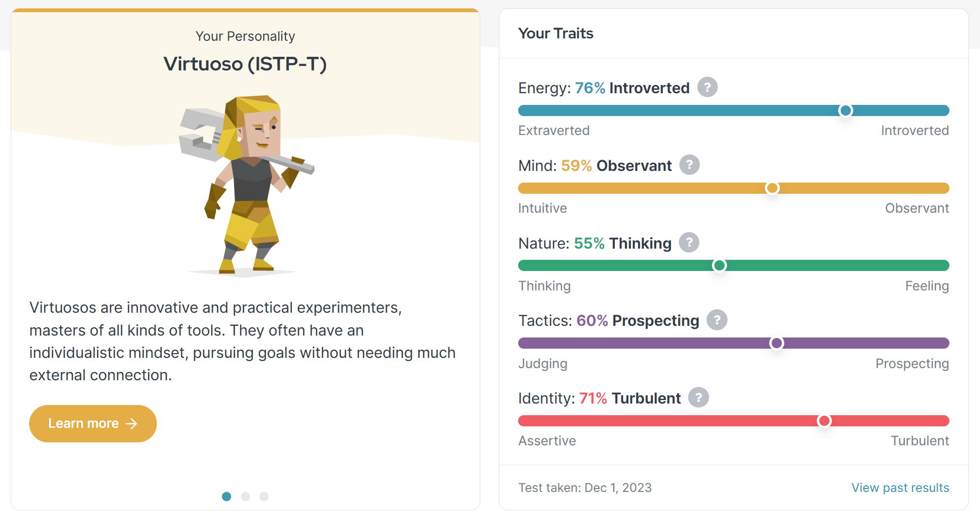Click the Tactics Prospecting slider handle
The image size is (980, 523).
[777, 343]
